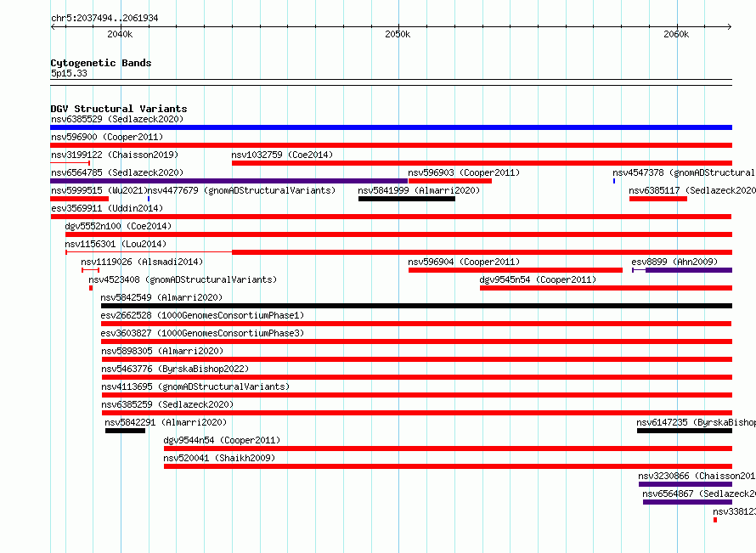This screenshot has height=553, width=756.
Task: Click nsv5463776 (ByrskaBishop2022) label
Action: (175, 369)
